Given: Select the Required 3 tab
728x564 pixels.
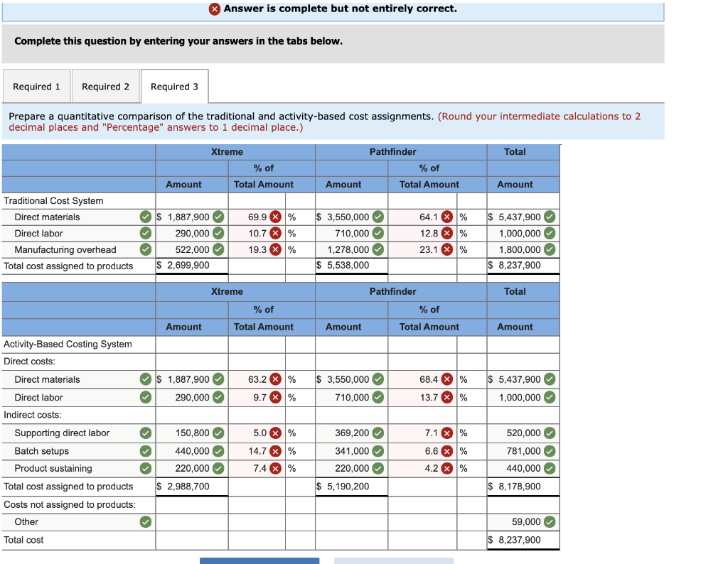Looking at the screenshot, I should (x=175, y=86).
